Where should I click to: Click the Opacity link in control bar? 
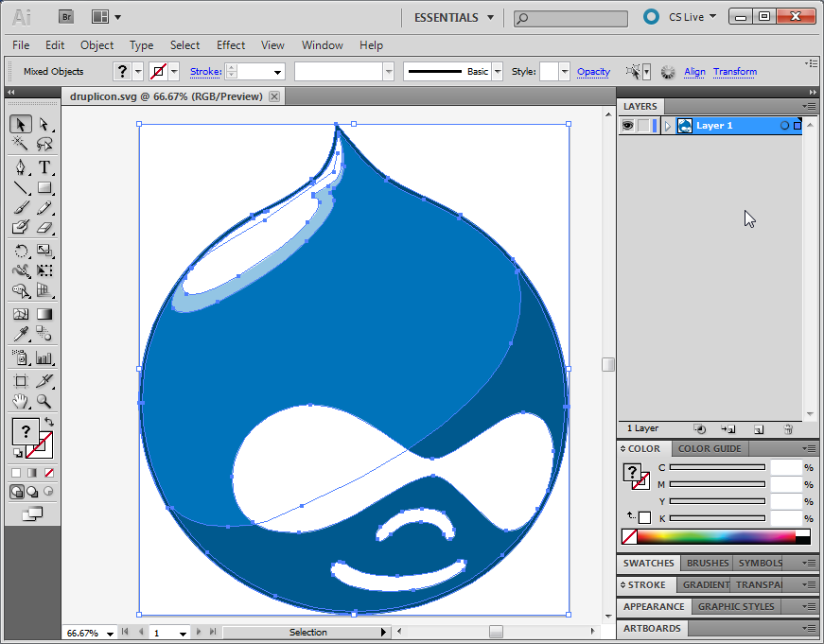[593, 72]
